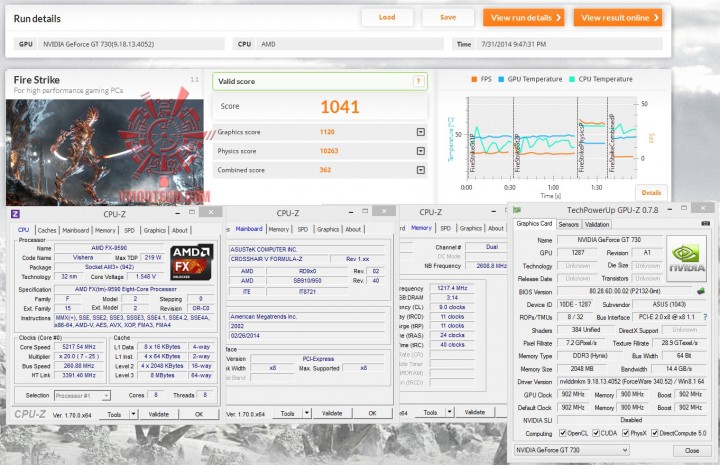
Task: Click the Load button in Run details
Action: pyautogui.click(x=387, y=17)
